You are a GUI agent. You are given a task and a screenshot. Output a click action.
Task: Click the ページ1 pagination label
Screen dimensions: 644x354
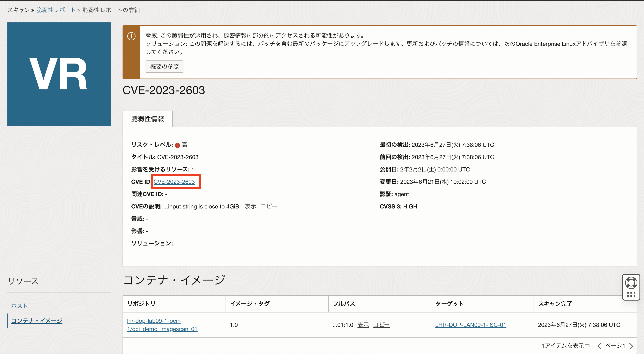tap(615, 346)
